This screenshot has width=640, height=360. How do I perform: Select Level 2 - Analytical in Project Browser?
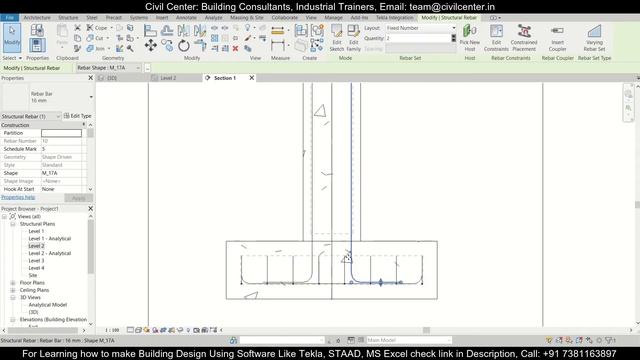tap(49, 253)
